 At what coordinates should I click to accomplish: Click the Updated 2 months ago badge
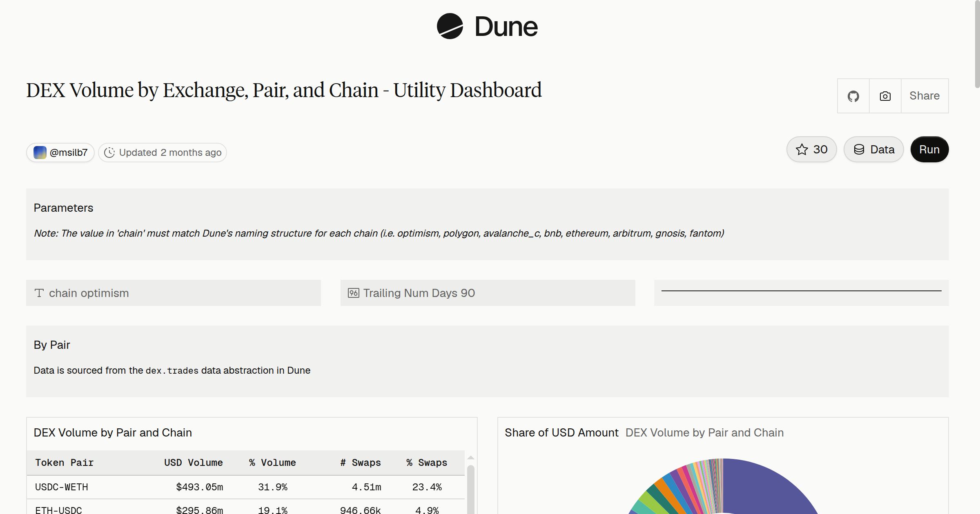(x=163, y=153)
